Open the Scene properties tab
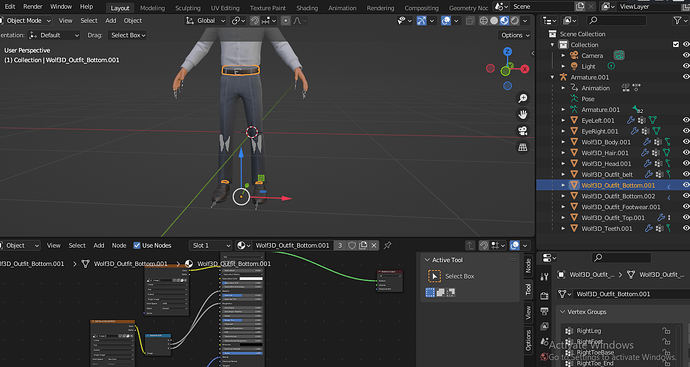 click(x=544, y=341)
